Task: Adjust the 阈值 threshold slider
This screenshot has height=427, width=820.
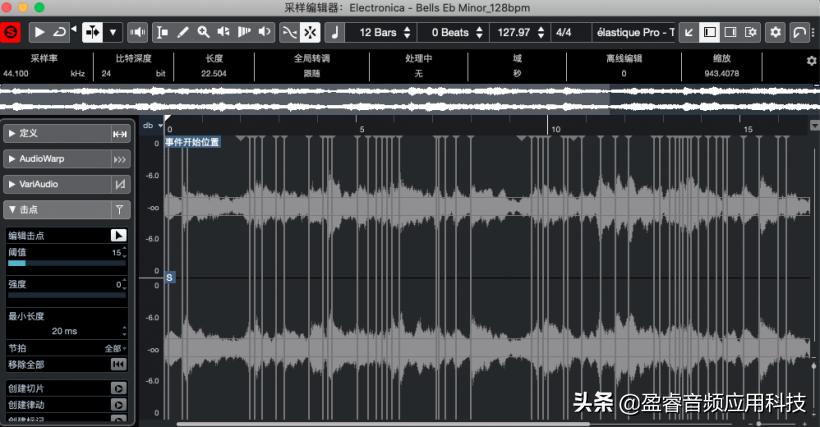Action: coord(67,263)
